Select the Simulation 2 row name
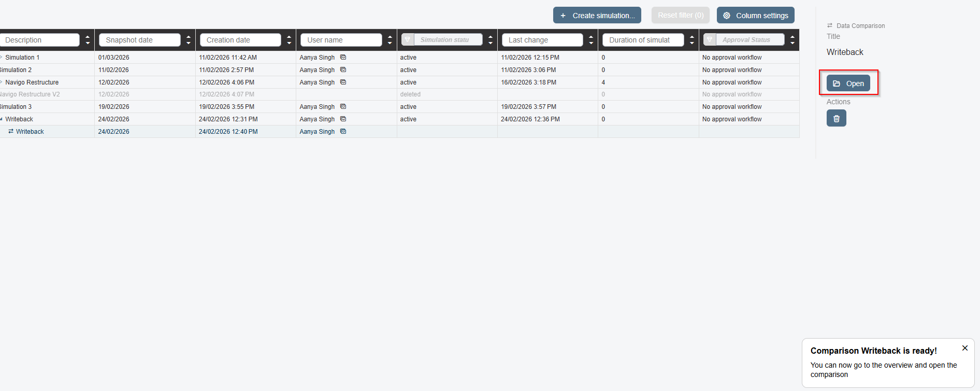This screenshot has height=391, width=980. tap(16, 69)
